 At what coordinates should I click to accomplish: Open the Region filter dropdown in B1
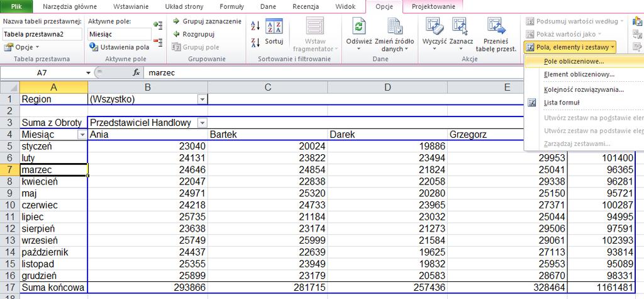(x=202, y=99)
